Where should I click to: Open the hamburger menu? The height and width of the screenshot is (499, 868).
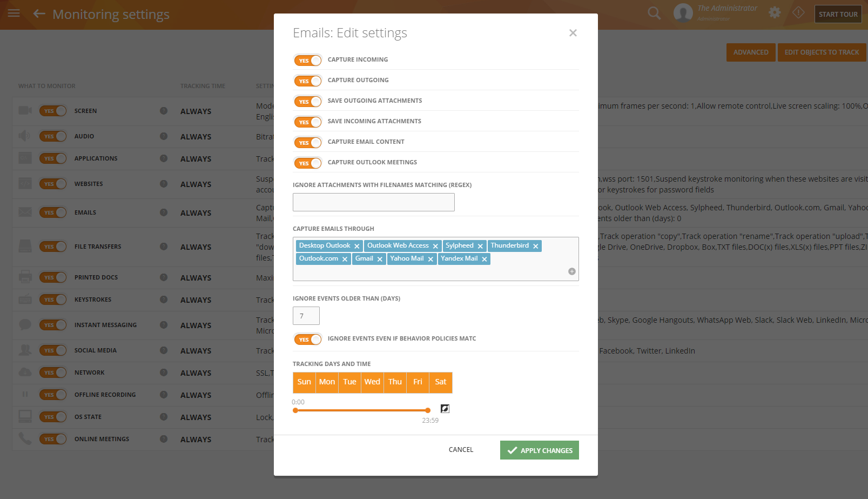coord(14,13)
